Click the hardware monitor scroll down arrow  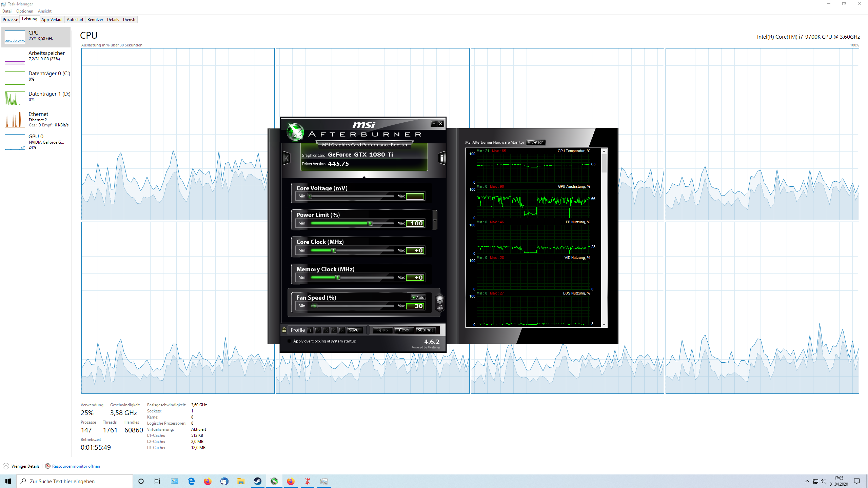[x=604, y=325]
